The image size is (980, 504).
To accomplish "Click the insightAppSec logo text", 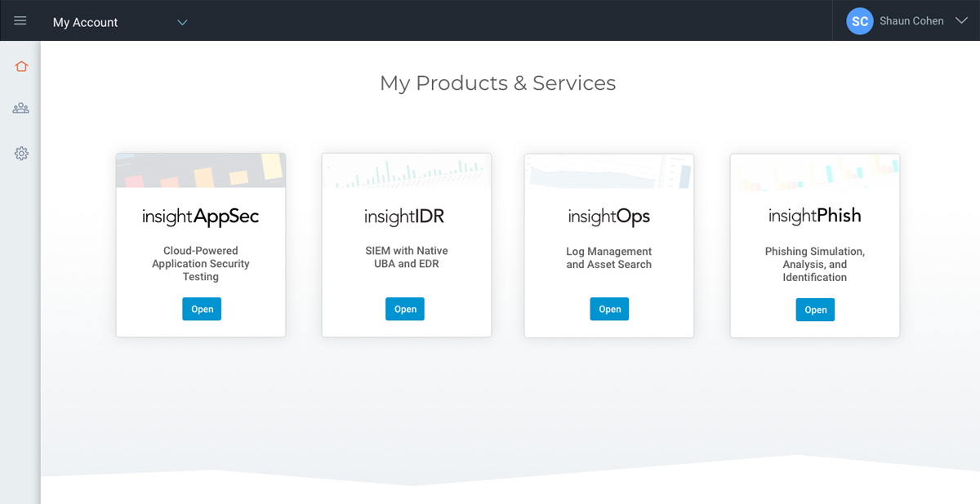I will tap(201, 216).
